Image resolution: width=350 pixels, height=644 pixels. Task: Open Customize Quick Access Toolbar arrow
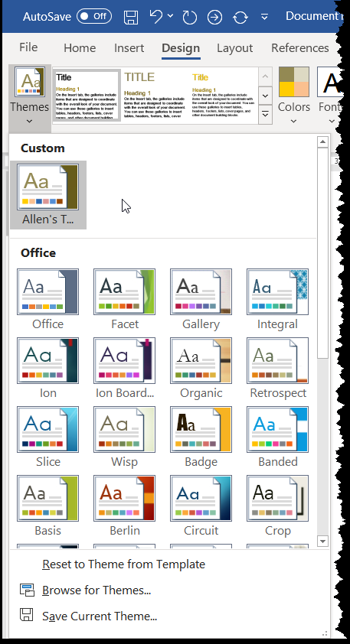coord(264,17)
